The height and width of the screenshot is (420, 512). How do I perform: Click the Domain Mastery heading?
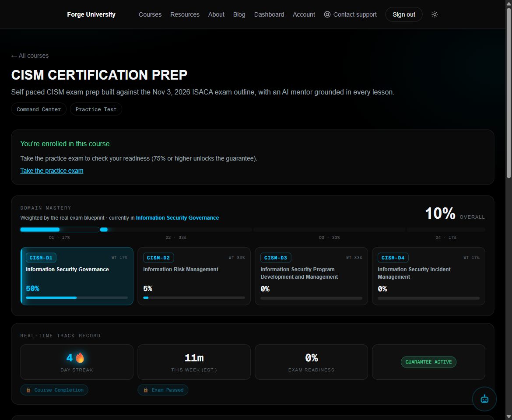46,208
